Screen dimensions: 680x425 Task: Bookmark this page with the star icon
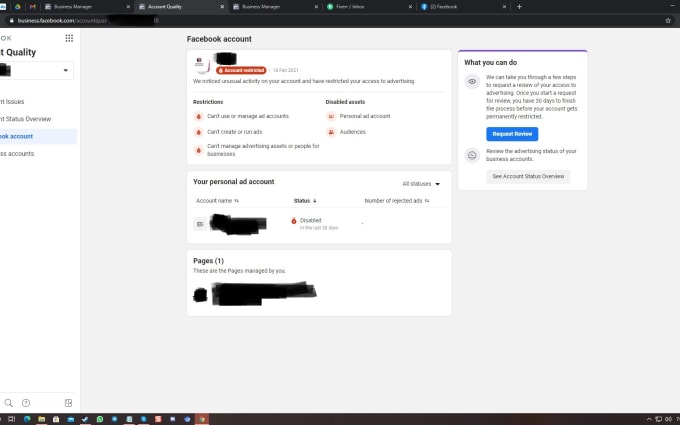668,20
